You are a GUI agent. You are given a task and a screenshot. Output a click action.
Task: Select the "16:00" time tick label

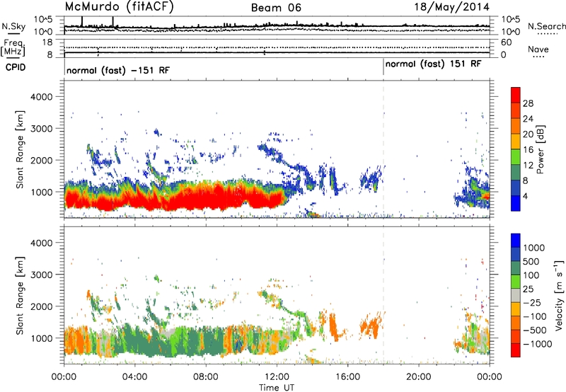click(x=347, y=377)
